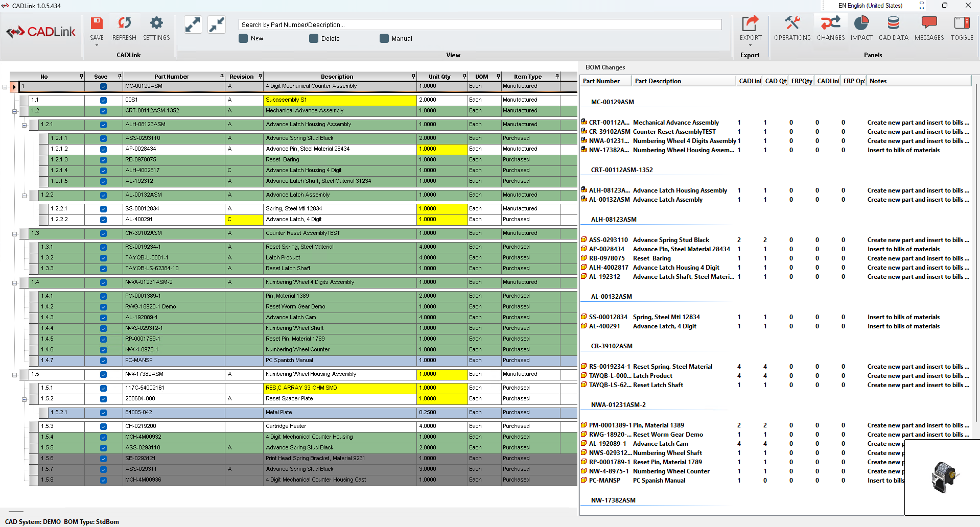
Task: Collapse the 1.4 Numbering Wheel row
Action: point(15,283)
